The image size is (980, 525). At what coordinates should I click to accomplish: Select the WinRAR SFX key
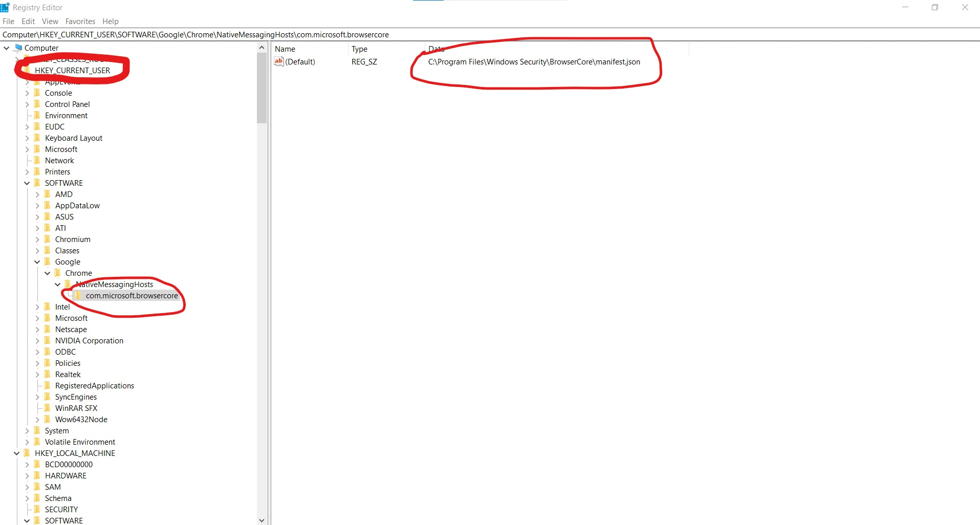tap(76, 408)
